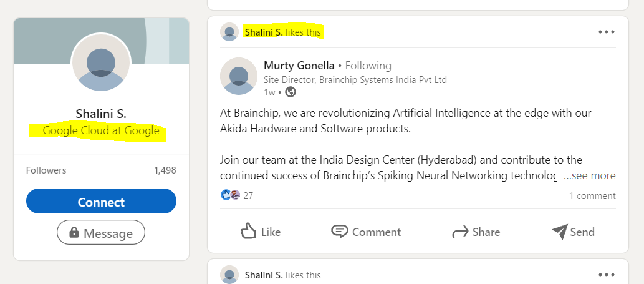This screenshot has width=644, height=284.
Task: Open Murty Gonella's name link
Action: [x=299, y=65]
